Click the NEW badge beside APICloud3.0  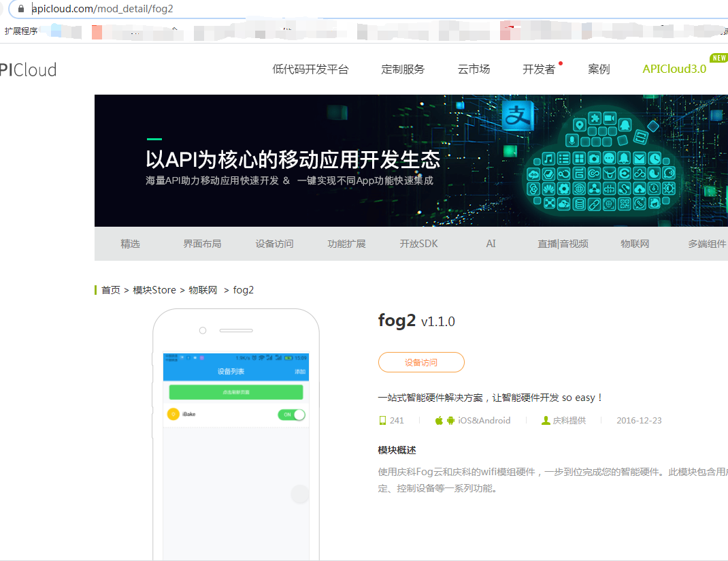[x=718, y=58]
